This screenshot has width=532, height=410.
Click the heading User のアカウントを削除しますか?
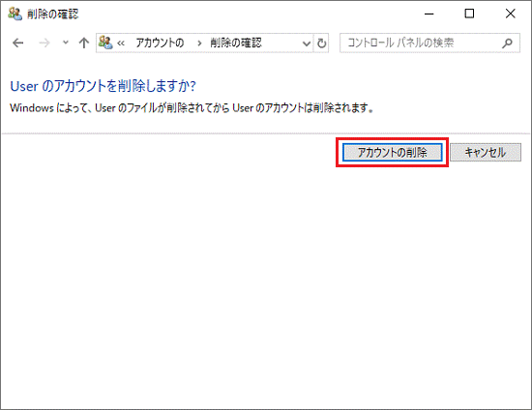(103, 86)
